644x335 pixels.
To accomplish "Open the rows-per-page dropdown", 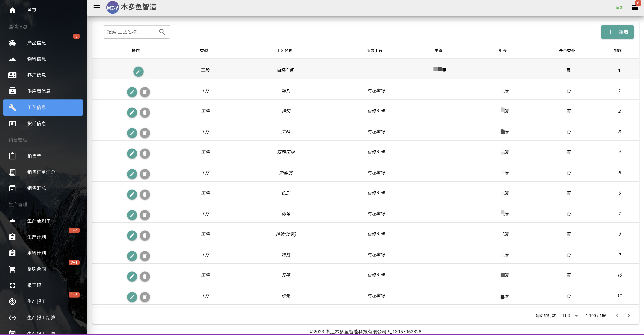I will tap(570, 316).
